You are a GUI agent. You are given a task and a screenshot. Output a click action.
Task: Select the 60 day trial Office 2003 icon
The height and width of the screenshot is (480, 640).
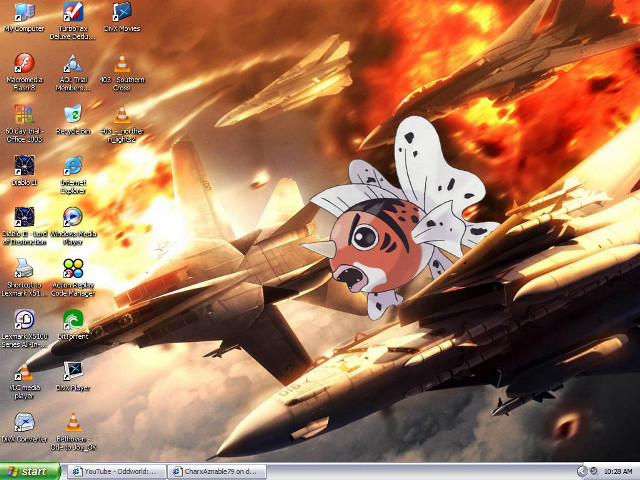tap(24, 124)
